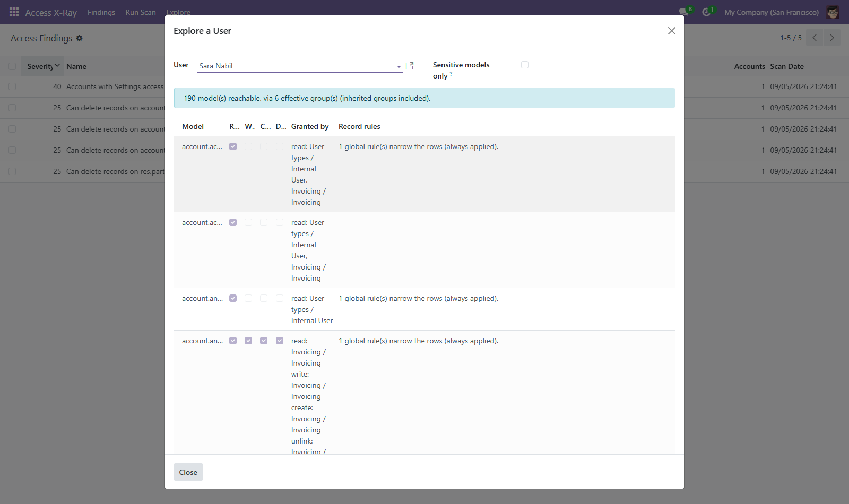
Task: Click the 190 model(s) reachable info banner
Action: [x=424, y=98]
